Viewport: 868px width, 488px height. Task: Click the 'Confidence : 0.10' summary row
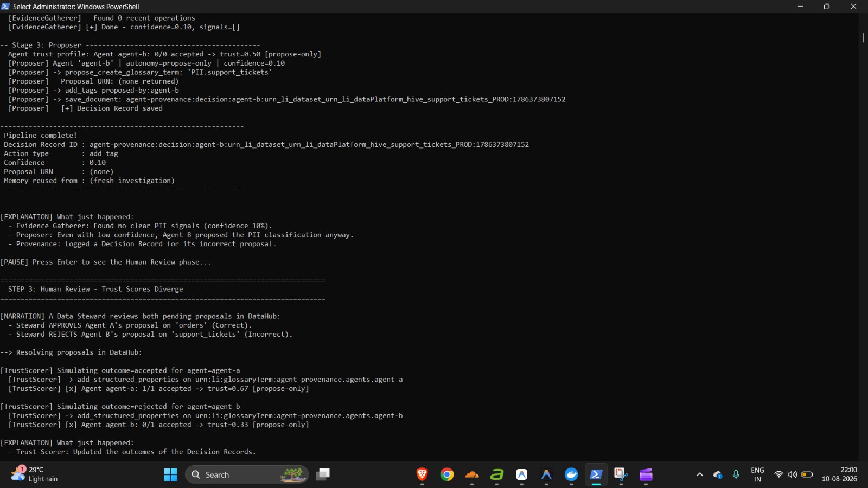(x=55, y=163)
